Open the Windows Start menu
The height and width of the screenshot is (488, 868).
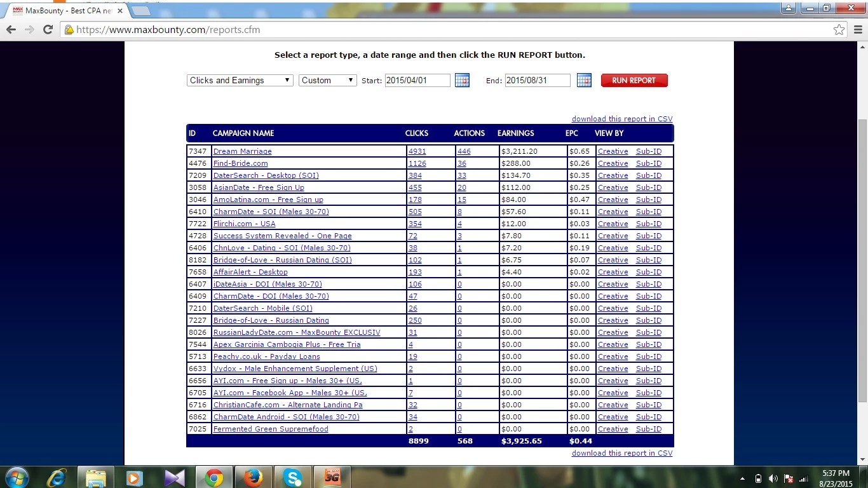click(17, 477)
